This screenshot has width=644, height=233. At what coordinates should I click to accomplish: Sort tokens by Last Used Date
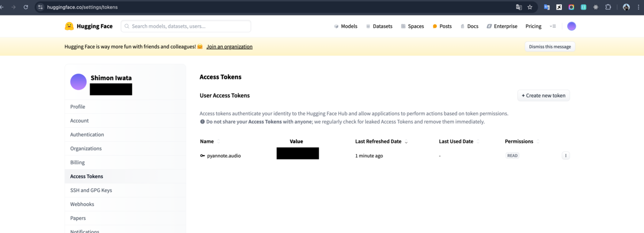tap(459, 142)
